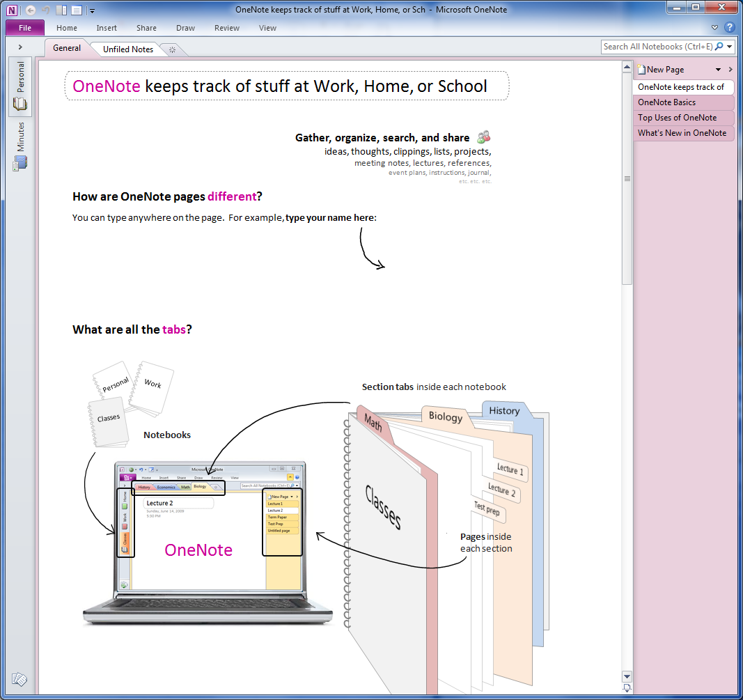Click the search magnifier icon
The height and width of the screenshot is (700, 743).
point(719,47)
